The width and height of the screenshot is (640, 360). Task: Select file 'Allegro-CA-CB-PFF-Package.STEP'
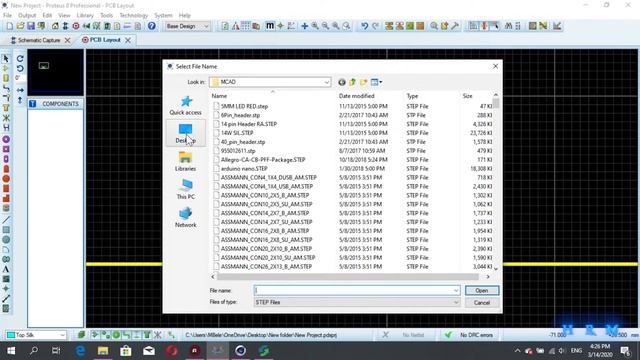coord(263,160)
